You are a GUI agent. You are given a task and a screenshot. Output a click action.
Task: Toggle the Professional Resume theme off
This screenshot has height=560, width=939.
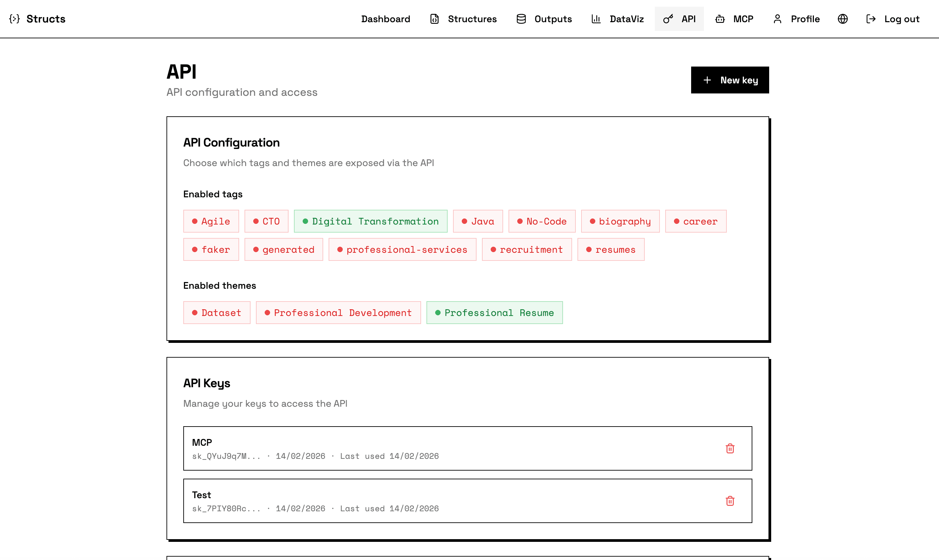pyautogui.click(x=495, y=313)
